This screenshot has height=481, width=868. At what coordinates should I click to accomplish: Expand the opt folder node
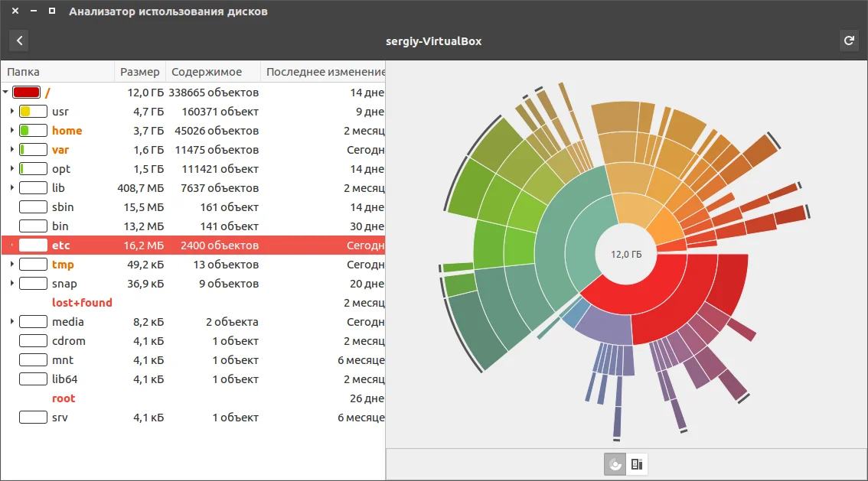pyautogui.click(x=12, y=169)
